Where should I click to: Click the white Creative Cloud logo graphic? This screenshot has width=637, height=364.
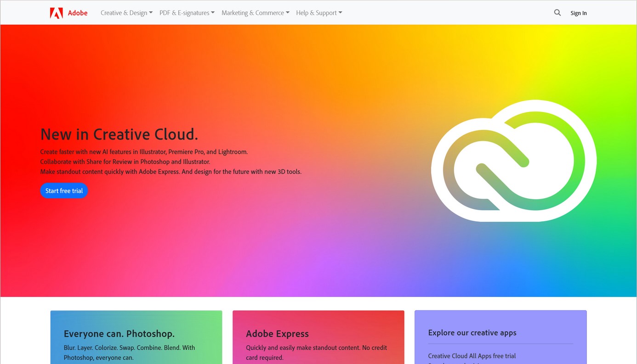[x=513, y=161]
